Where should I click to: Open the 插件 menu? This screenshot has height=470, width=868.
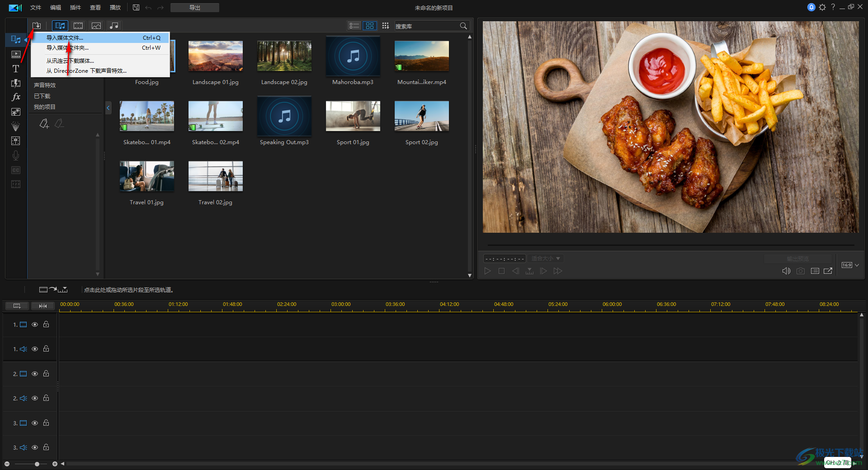point(75,8)
